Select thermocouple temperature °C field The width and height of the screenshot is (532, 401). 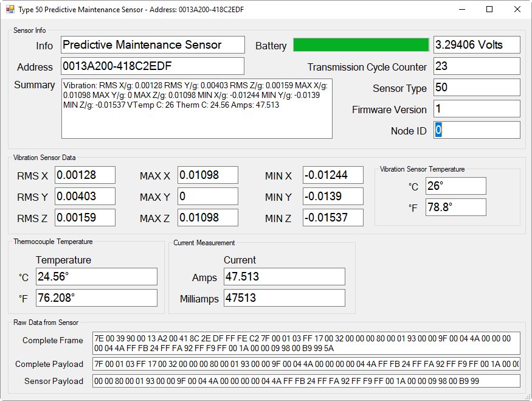coord(97,276)
